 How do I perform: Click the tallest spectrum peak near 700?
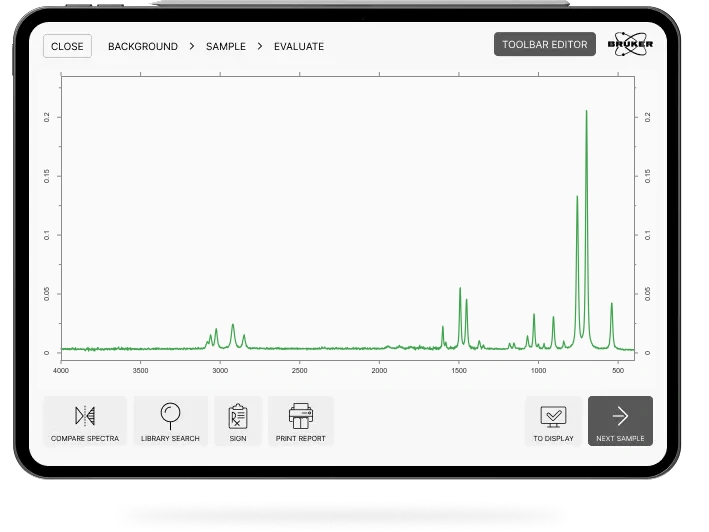coord(586,111)
